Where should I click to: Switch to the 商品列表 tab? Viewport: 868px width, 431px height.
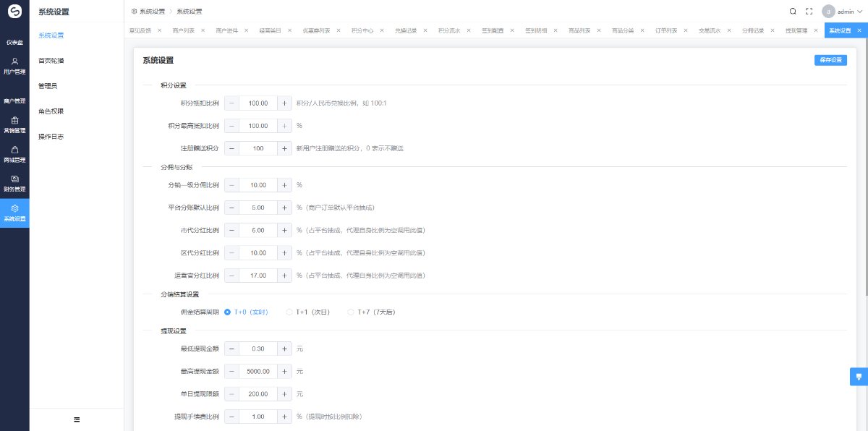click(579, 31)
